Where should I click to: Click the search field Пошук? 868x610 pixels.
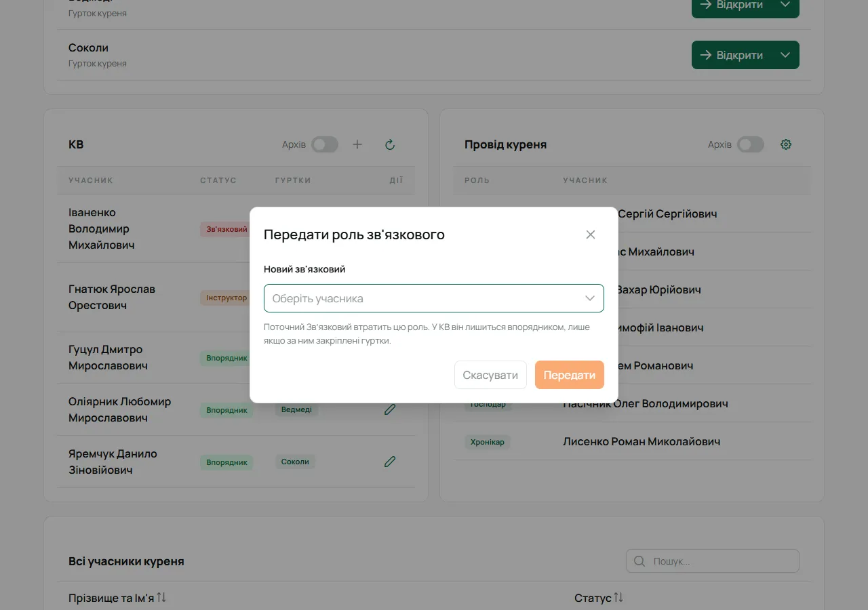click(713, 561)
